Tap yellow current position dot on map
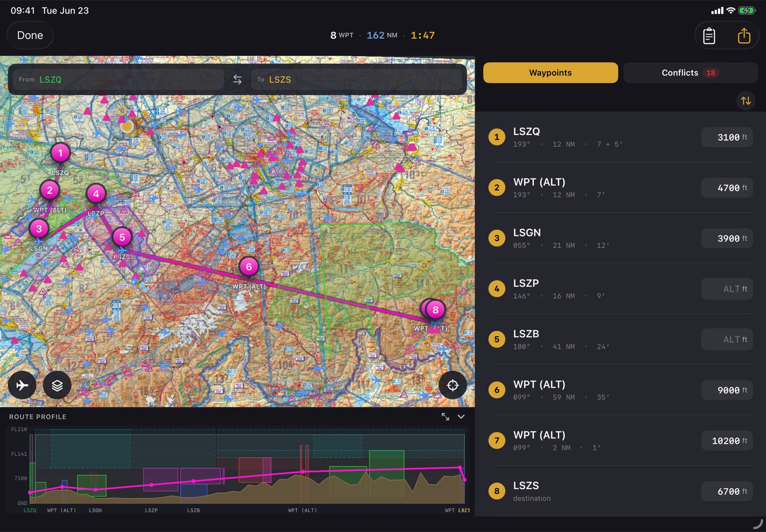 point(127,127)
